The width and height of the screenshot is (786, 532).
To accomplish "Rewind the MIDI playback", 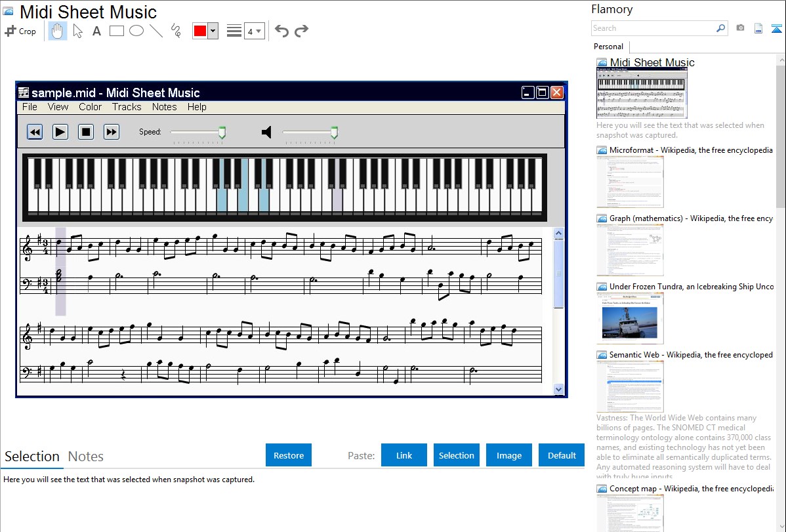I will tap(35, 133).
